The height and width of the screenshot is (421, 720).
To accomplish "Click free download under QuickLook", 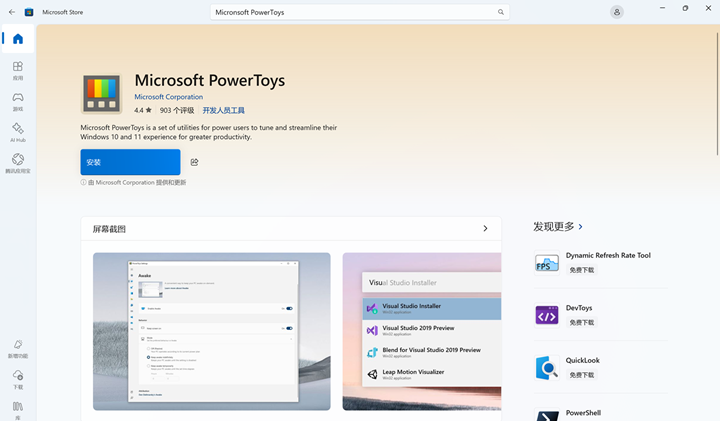I will 582,375.
